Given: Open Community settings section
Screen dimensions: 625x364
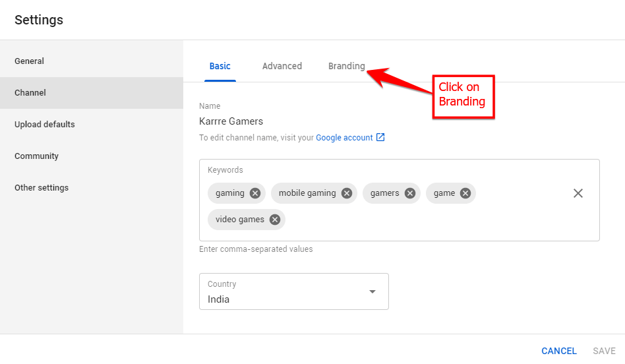Looking at the screenshot, I should pyautogui.click(x=92, y=156).
